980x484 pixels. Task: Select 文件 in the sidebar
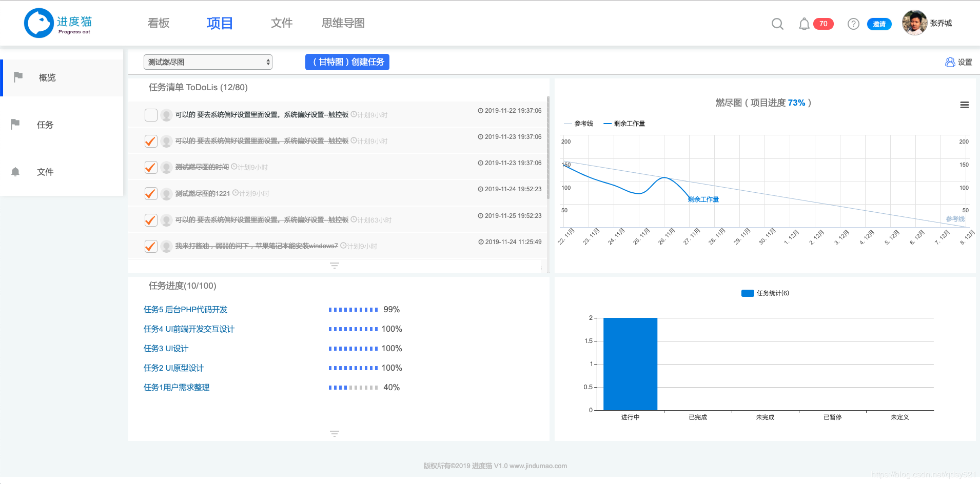tap(62, 172)
